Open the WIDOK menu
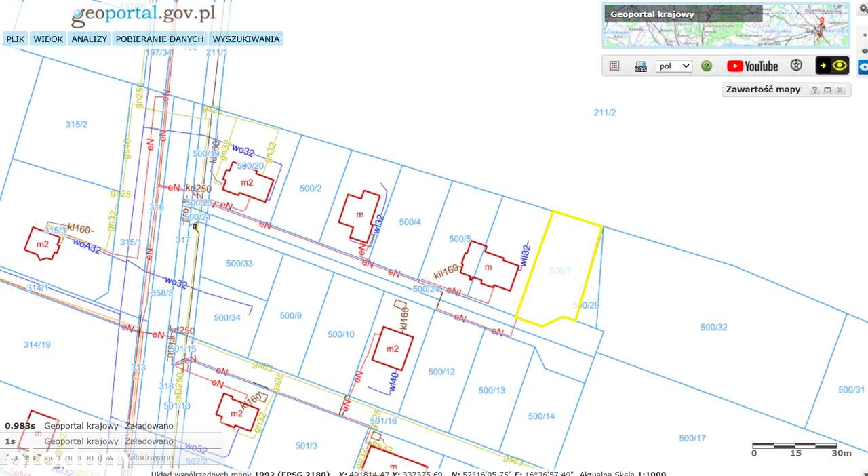 [48, 39]
